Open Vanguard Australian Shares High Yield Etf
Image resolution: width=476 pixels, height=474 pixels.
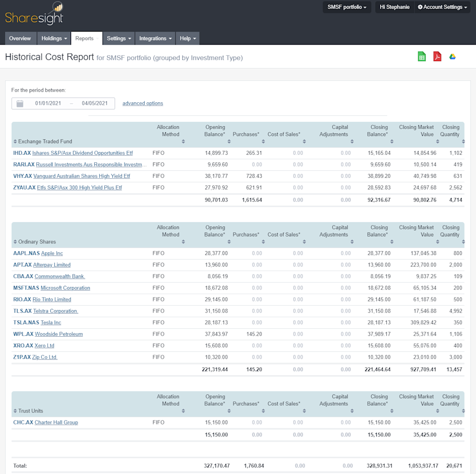[x=82, y=176]
